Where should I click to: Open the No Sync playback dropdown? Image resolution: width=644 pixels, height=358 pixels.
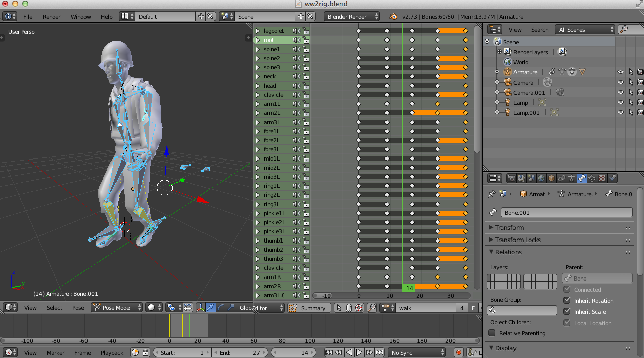pyautogui.click(x=417, y=352)
